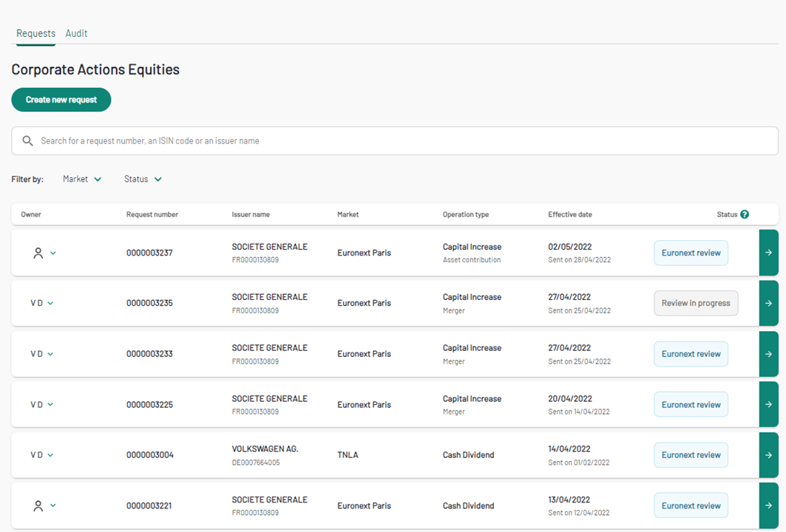Click Euronext review status for request 0000003221
Image resolution: width=786 pixels, height=532 pixels.
[x=691, y=505]
